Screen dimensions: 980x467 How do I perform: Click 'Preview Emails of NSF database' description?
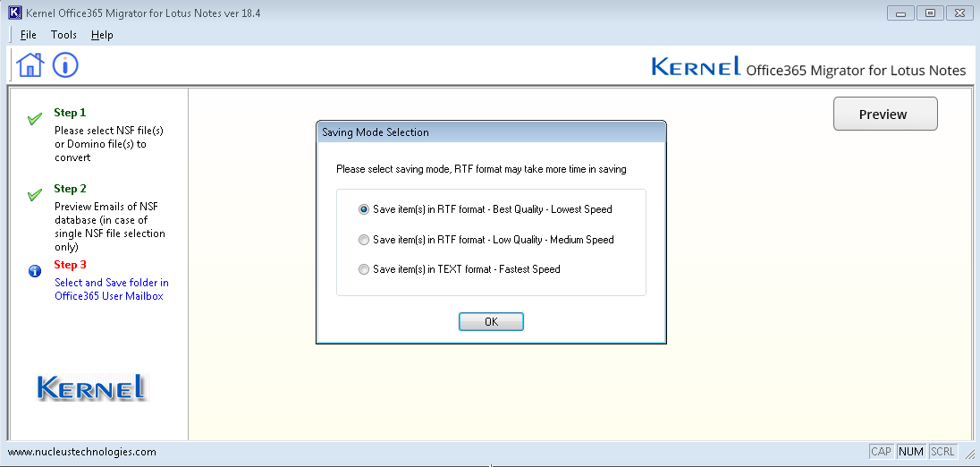click(x=110, y=226)
